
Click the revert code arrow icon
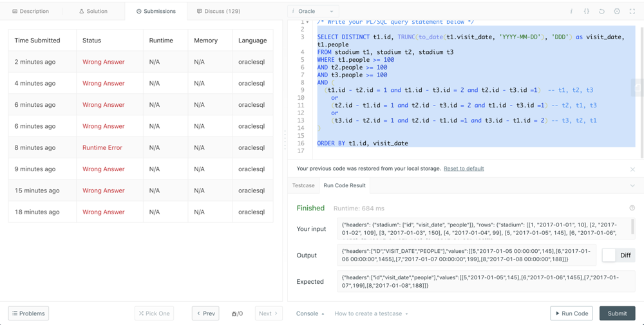tap(601, 12)
